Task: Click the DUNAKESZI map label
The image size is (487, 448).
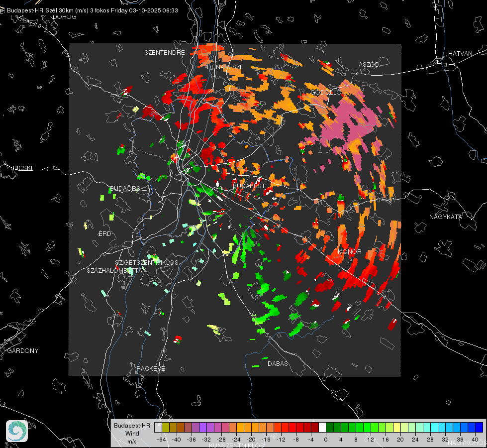Action: [x=224, y=67]
